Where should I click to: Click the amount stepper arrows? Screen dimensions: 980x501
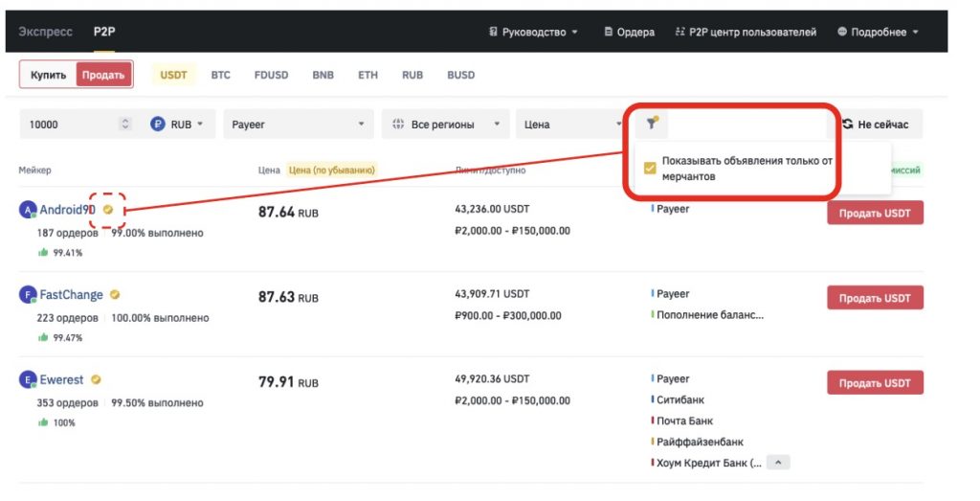(x=125, y=124)
